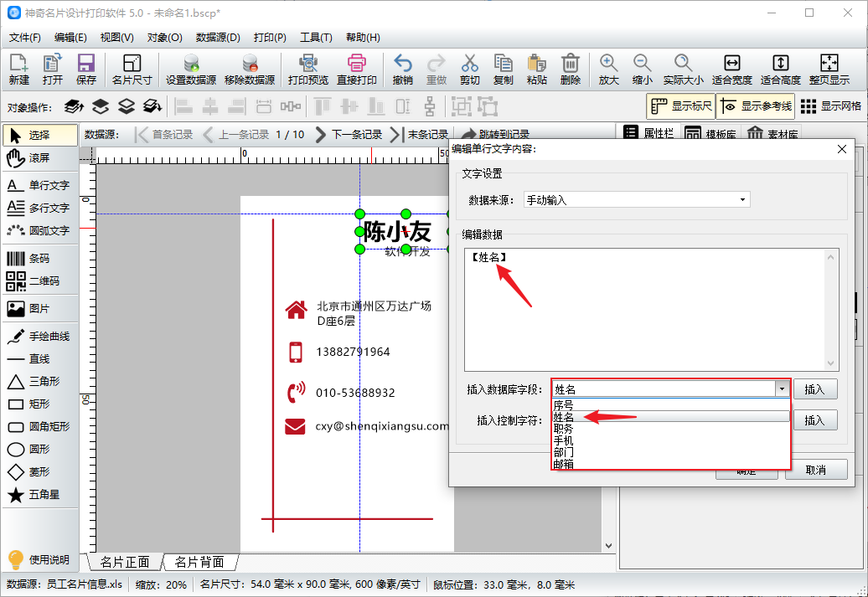868x597 pixels.
Task: Switch to 名片背面 tab
Action: (199, 562)
